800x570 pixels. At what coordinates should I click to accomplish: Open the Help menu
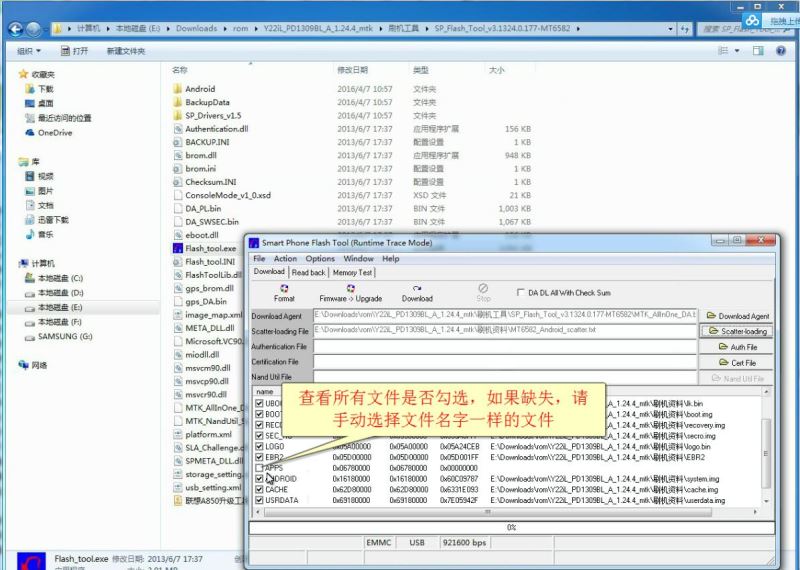tap(391, 259)
